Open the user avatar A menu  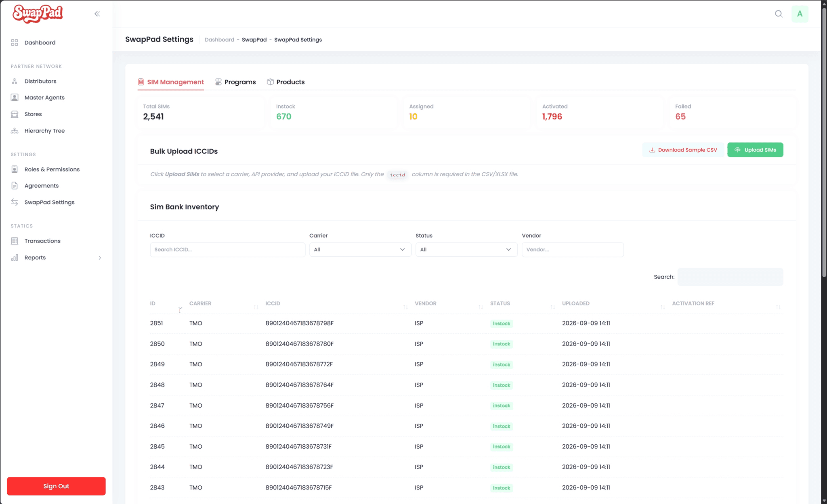(x=800, y=14)
